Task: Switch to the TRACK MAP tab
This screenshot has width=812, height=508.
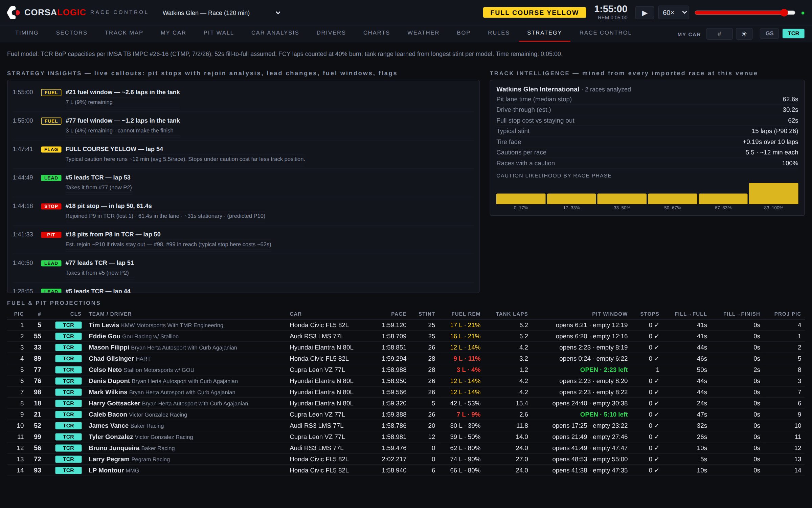Action: (x=124, y=33)
